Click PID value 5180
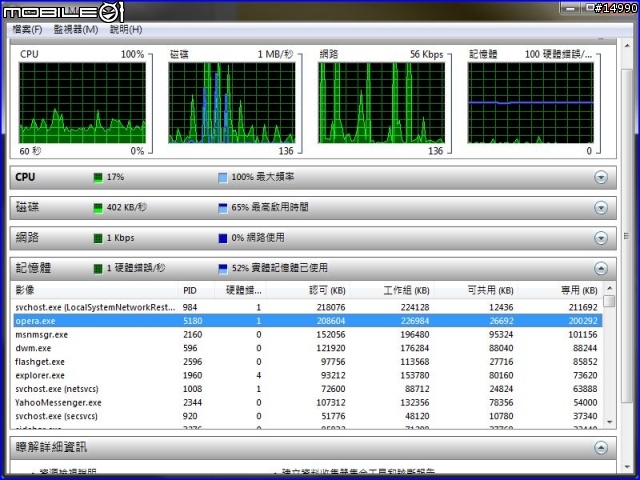 [192, 321]
